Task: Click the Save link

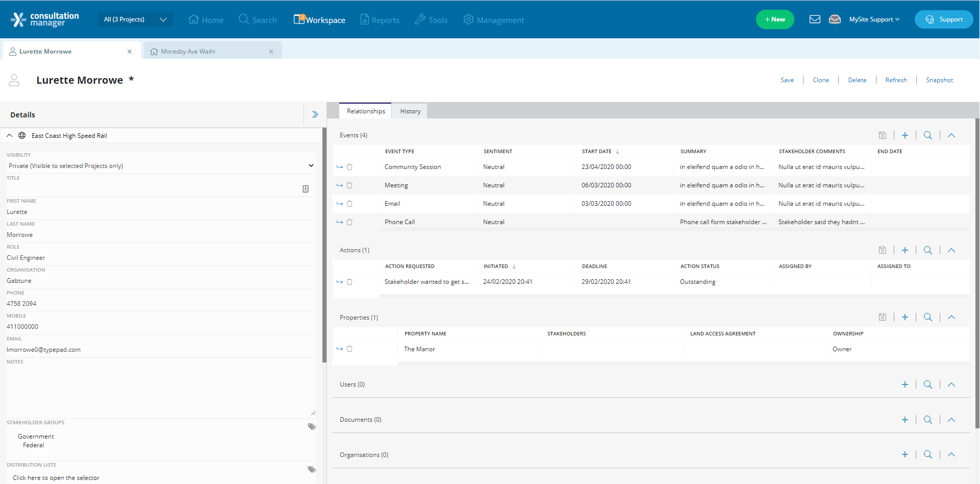Action: 787,80
